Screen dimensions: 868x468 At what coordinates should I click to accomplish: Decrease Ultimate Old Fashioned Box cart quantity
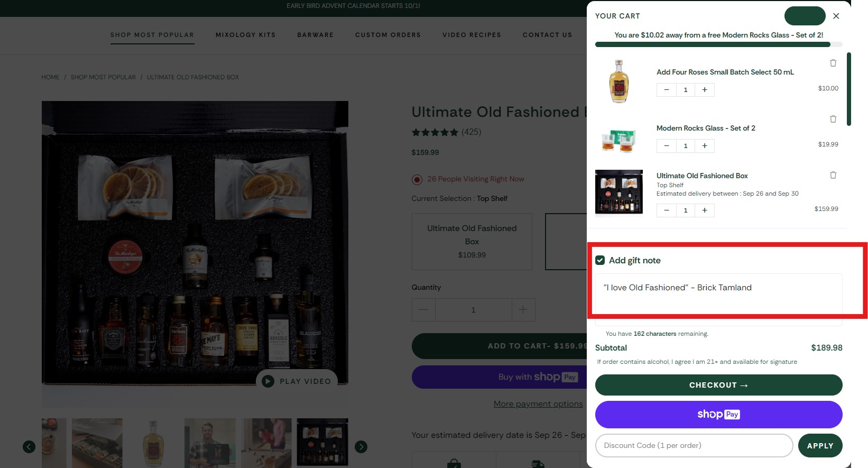666,210
